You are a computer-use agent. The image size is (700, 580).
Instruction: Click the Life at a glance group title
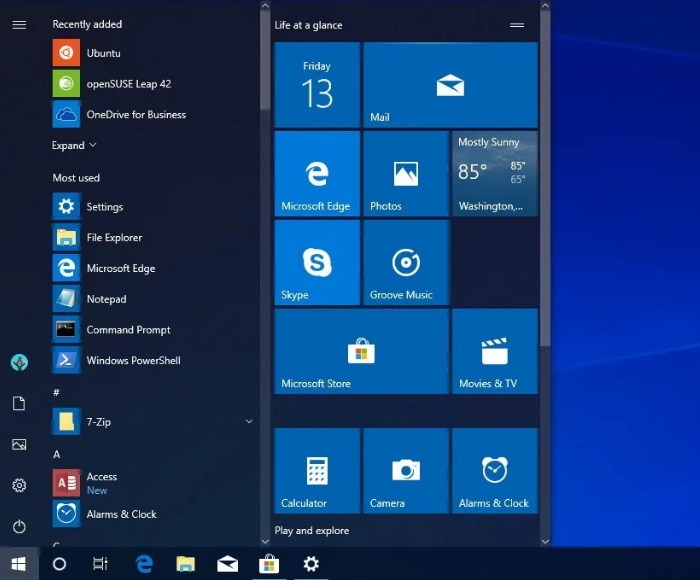[308, 25]
